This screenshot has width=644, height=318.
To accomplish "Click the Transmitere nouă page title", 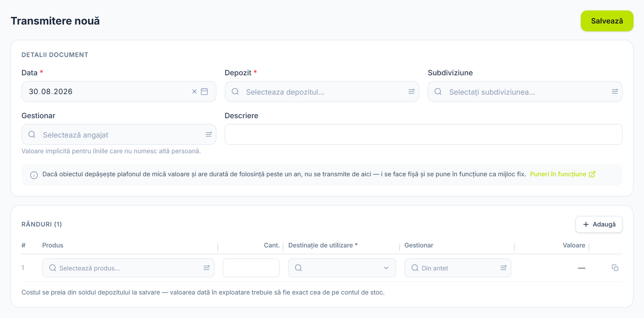I will click(55, 21).
